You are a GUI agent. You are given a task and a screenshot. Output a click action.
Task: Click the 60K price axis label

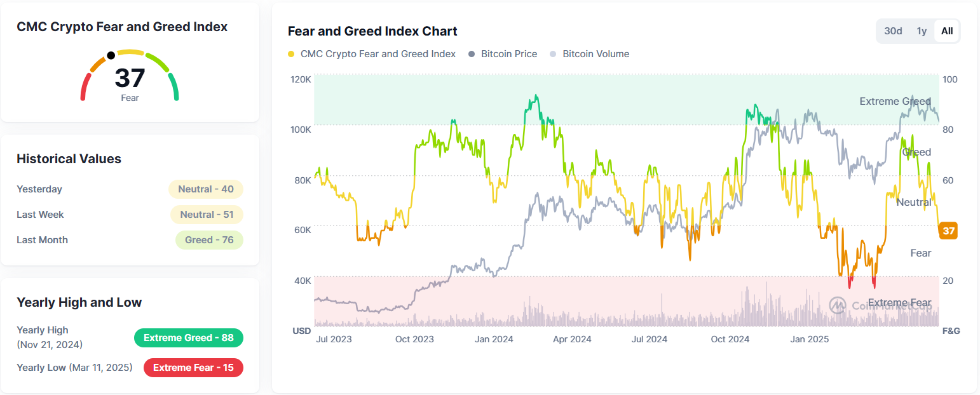point(303,230)
